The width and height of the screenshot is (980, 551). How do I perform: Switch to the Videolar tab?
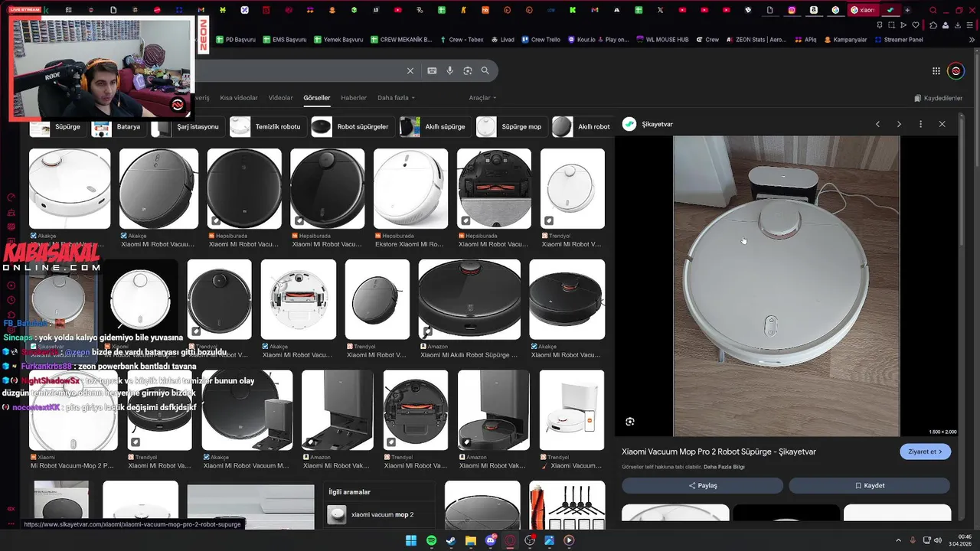tap(280, 98)
